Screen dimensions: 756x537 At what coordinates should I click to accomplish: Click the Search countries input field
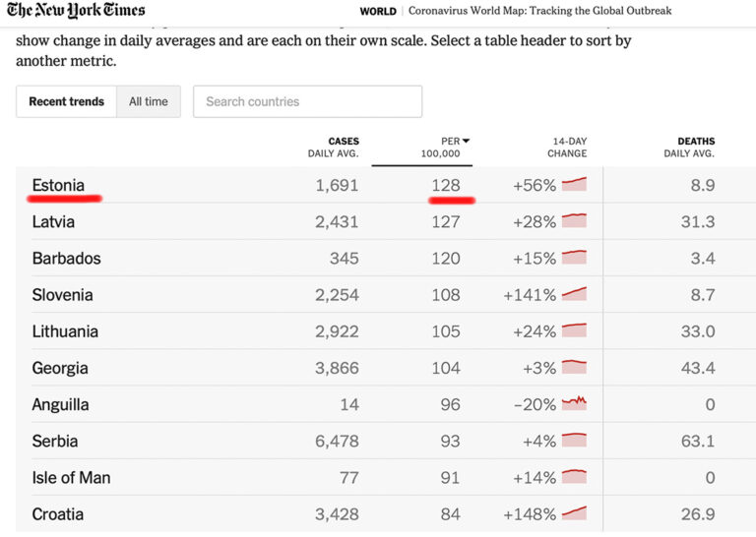tap(307, 101)
